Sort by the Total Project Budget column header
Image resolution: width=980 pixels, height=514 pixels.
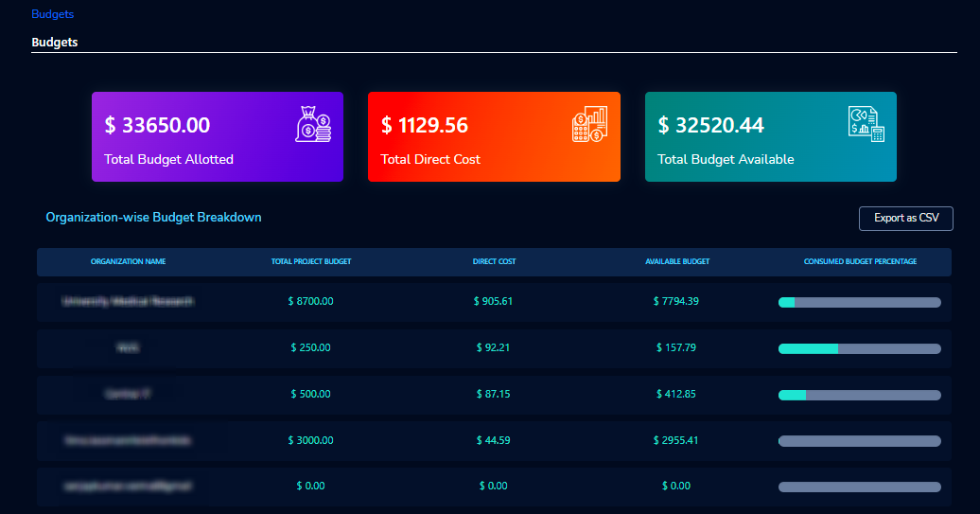[x=311, y=261]
